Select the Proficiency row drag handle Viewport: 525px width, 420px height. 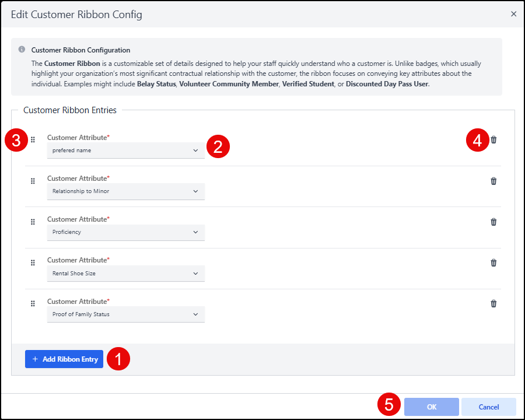coord(33,222)
